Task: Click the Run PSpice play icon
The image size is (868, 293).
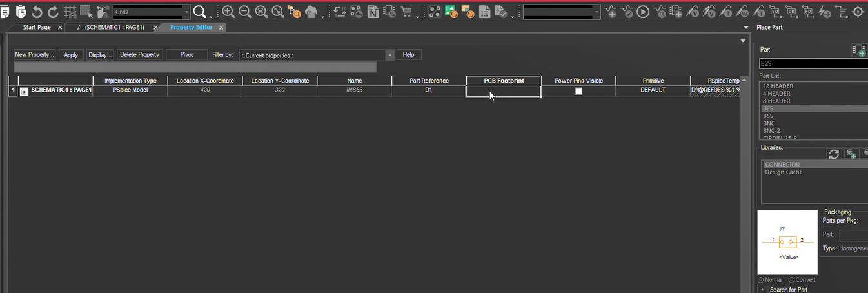Action: (643, 12)
